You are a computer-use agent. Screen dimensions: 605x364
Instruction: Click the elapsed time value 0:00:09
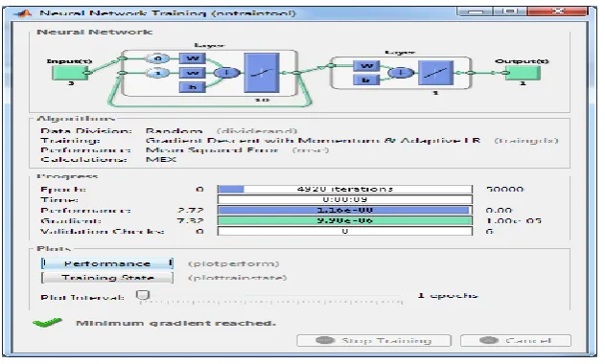click(345, 199)
